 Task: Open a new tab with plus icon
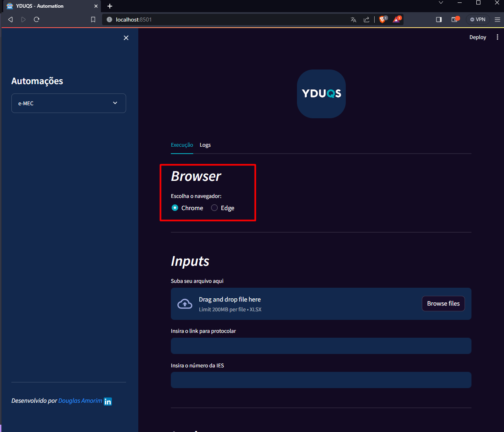point(110,6)
